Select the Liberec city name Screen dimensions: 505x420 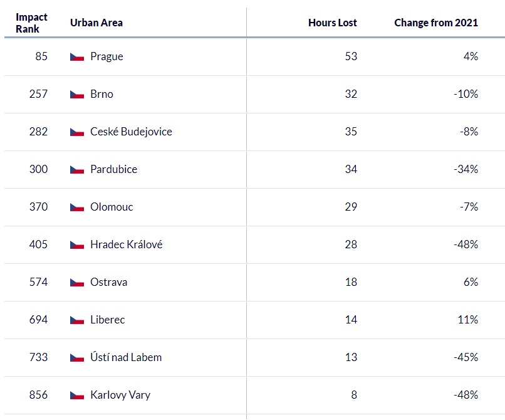coord(108,320)
